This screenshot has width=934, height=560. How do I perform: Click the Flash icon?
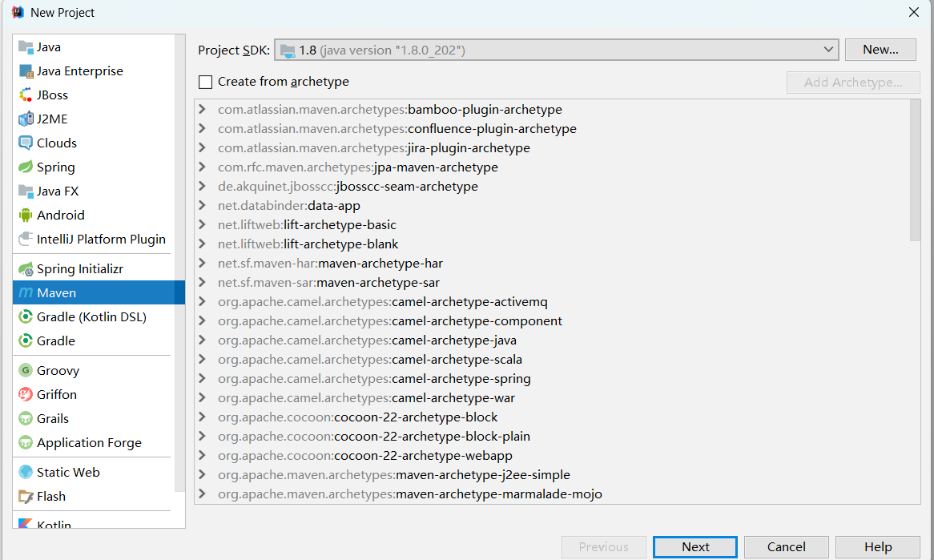(26, 496)
